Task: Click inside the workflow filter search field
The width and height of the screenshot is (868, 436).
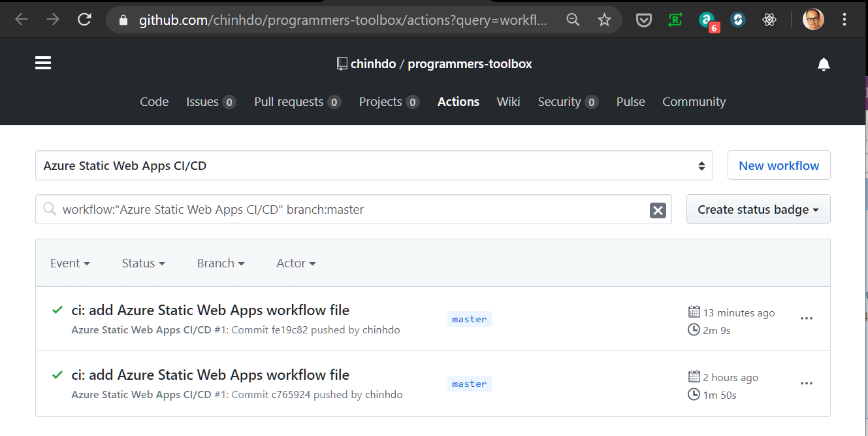Action: 353,209
